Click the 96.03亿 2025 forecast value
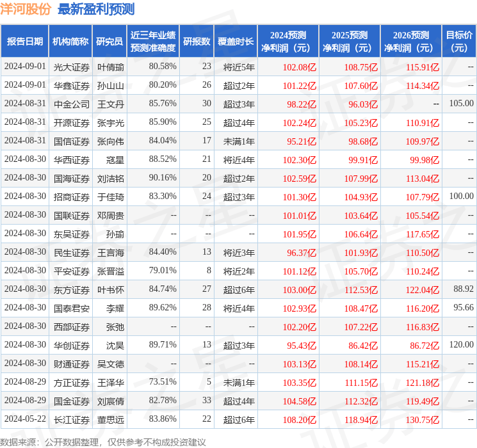 [363, 104]
